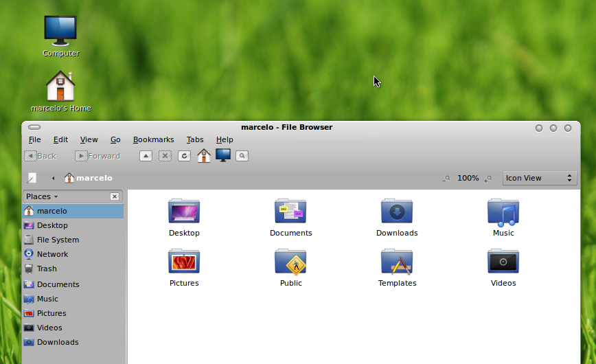Image resolution: width=596 pixels, height=364 pixels.
Task: Select Documents bookmark in the sidebar
Action: click(73, 284)
